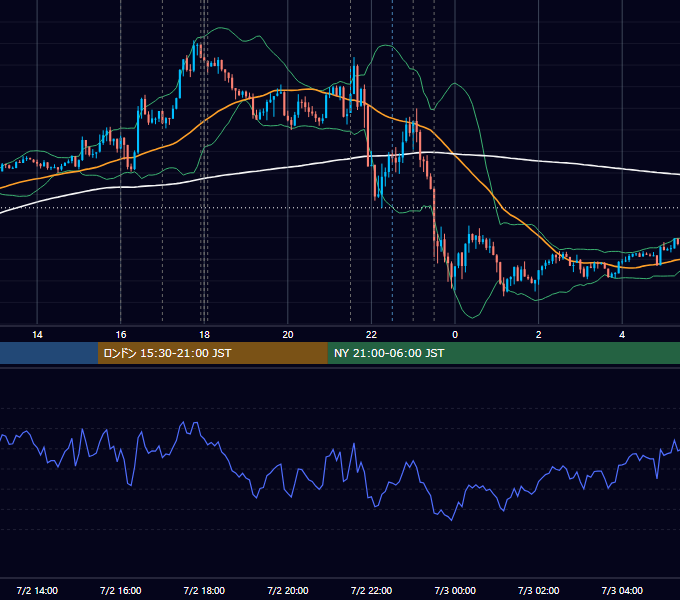This screenshot has width=680, height=600.
Task: Select the NY 21:00-06:00 JST session bar
Action: click(503, 353)
